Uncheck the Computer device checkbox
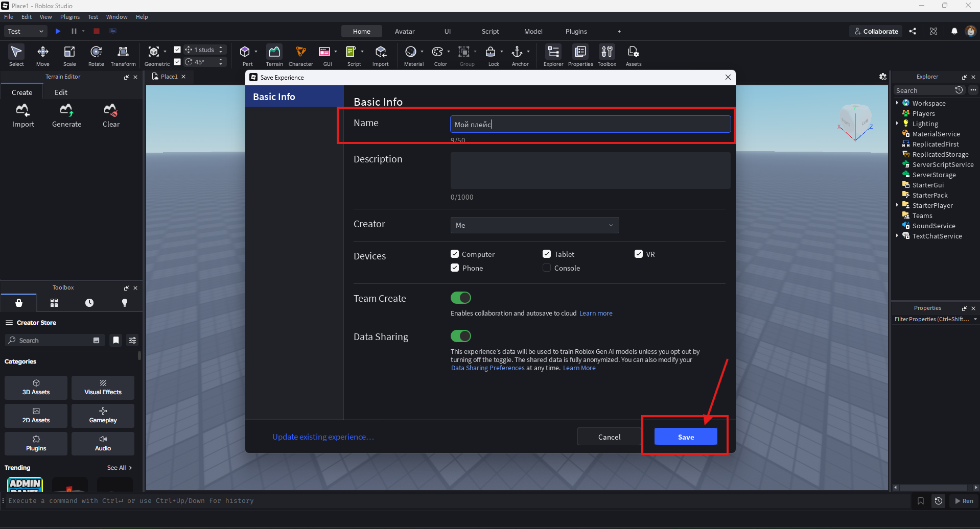 pos(455,254)
